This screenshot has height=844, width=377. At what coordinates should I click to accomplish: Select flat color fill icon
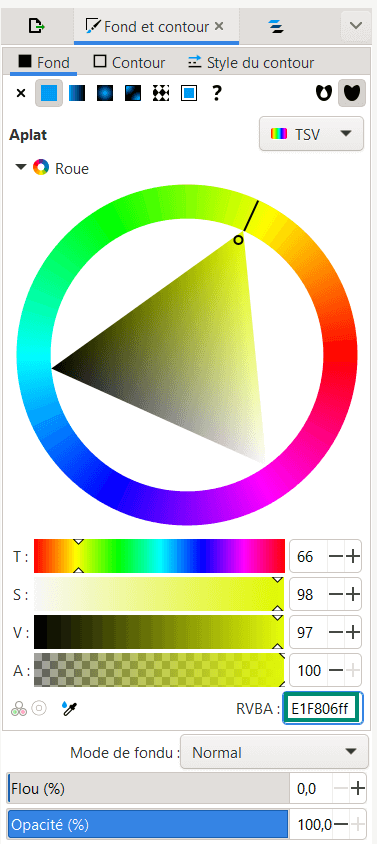49,94
